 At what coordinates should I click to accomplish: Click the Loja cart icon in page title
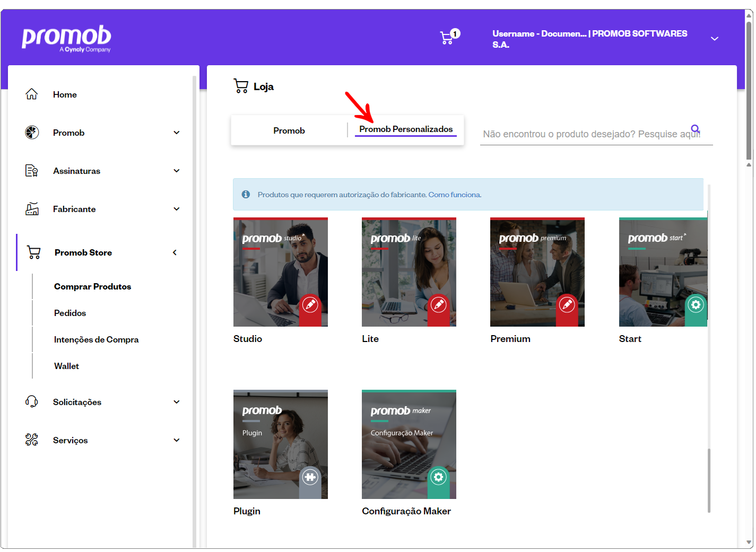coord(241,86)
